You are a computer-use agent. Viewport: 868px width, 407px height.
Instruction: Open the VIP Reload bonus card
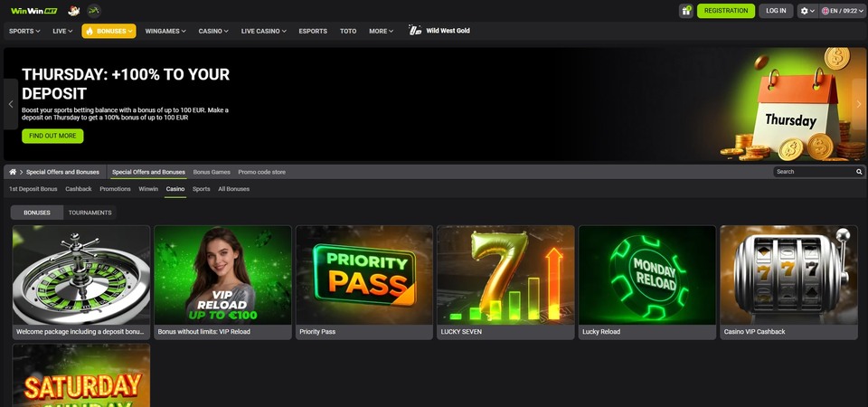pyautogui.click(x=222, y=275)
